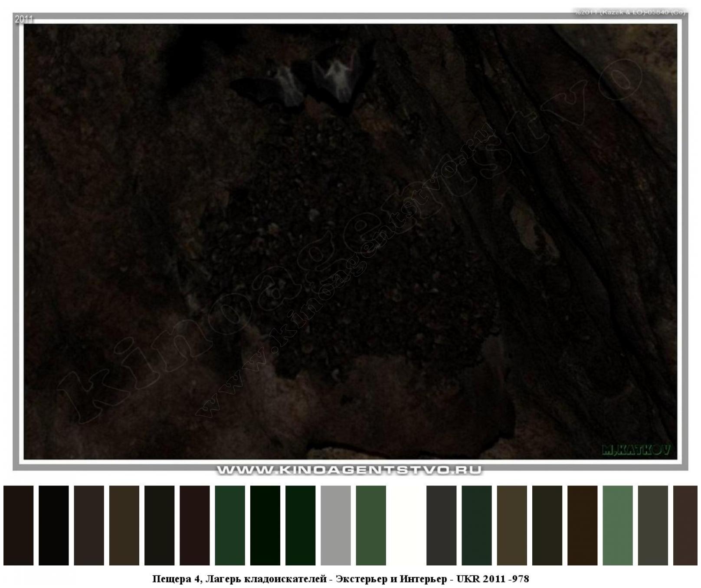Pick the light sage green swatch
Image resolution: width=701 pixels, height=588 pixels.
(x=618, y=526)
